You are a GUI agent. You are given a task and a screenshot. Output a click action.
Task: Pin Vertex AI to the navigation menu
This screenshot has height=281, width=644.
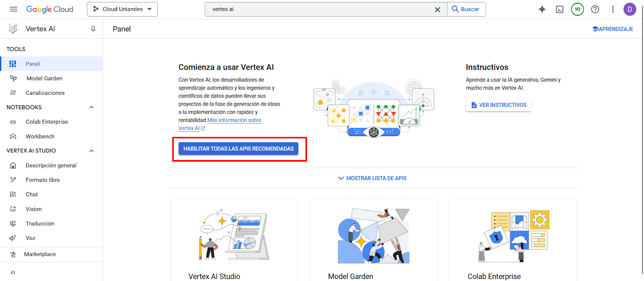[93, 29]
